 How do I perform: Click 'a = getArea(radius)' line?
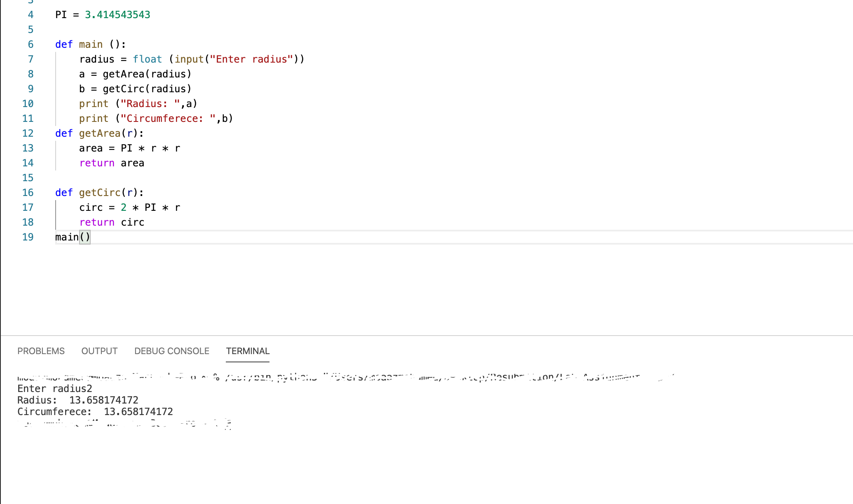(135, 74)
